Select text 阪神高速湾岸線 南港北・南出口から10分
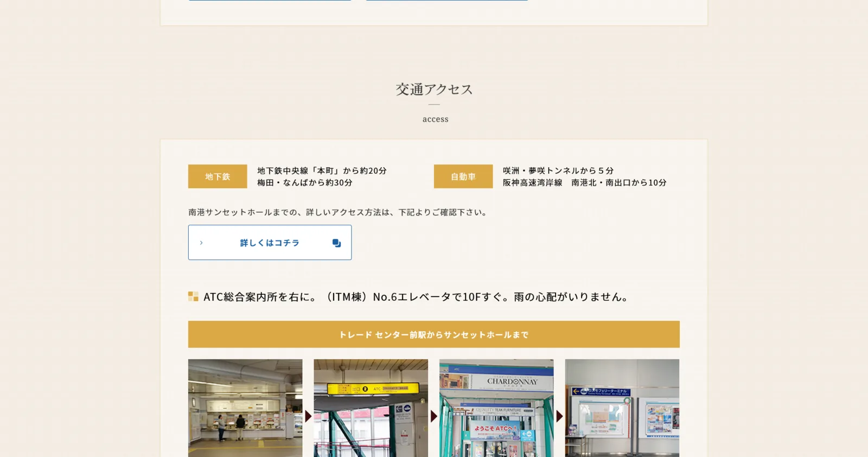Viewport: 868px width, 457px height. click(x=584, y=183)
